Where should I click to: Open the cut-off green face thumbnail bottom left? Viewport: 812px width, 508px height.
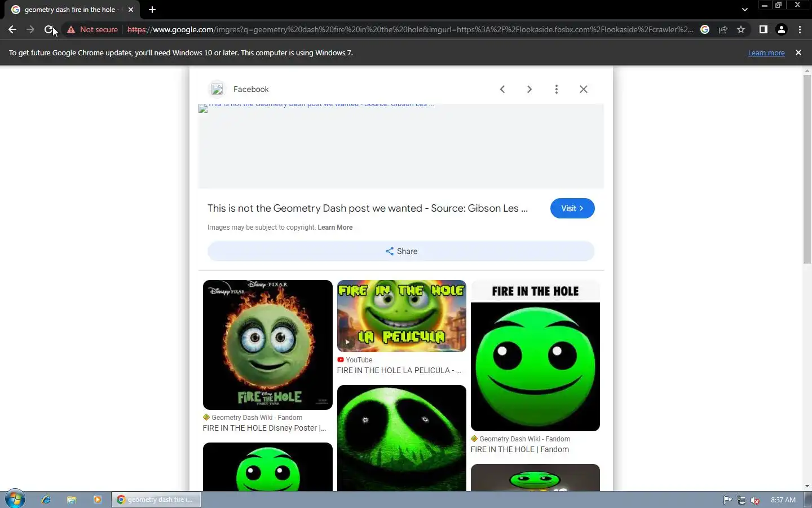(x=268, y=467)
